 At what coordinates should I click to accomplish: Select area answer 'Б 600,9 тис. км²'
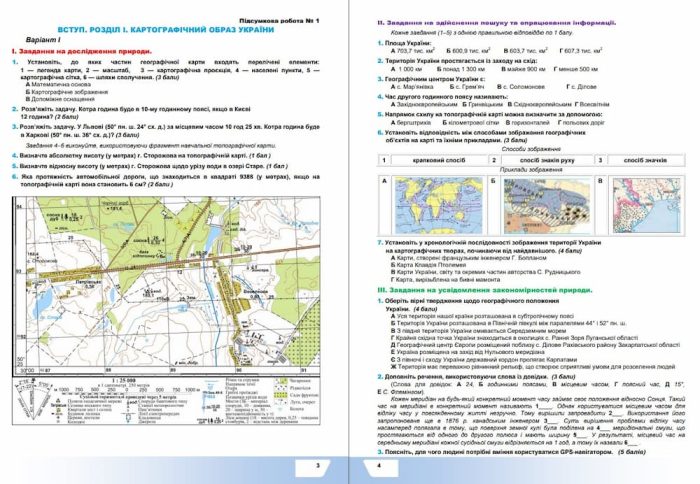468,51
